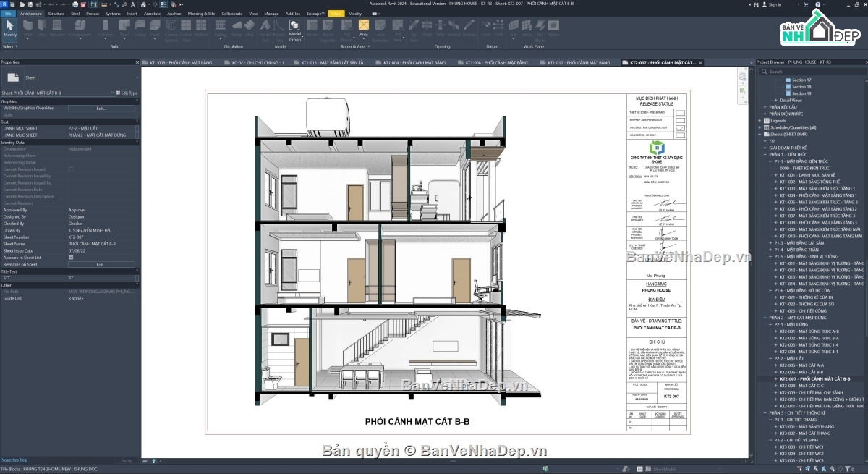
Task: Open the Properties help link
Action: (x=14, y=460)
